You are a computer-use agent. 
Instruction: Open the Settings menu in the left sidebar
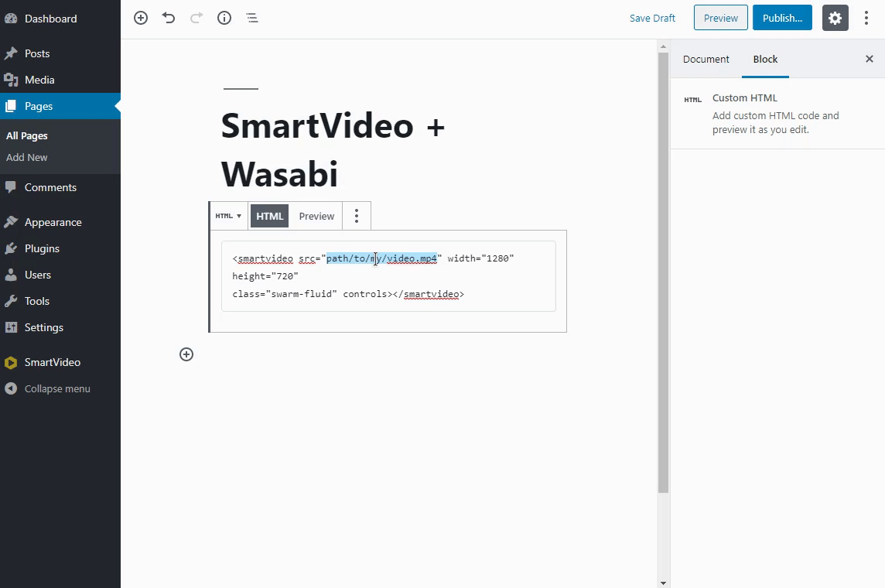tap(60, 327)
